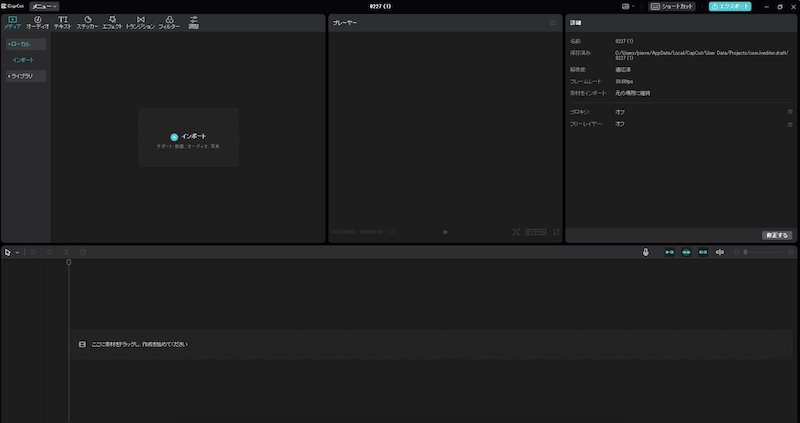Click the Delete trash icon in timeline
Screen dimensions: 800x423
tap(83, 253)
